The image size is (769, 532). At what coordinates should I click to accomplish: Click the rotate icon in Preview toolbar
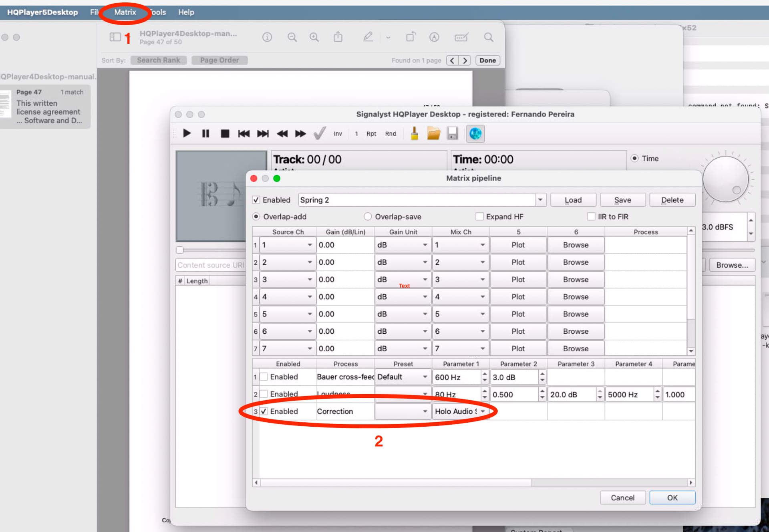411,37
